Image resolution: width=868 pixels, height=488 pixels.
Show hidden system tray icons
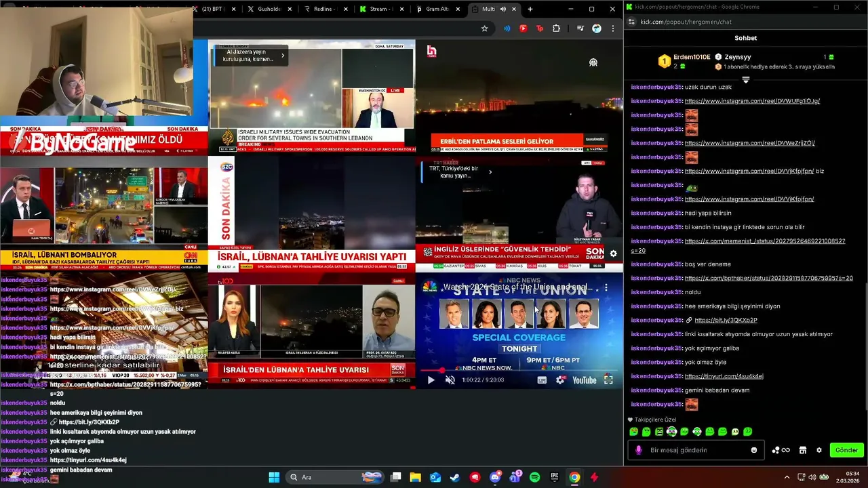pyautogui.click(x=787, y=477)
